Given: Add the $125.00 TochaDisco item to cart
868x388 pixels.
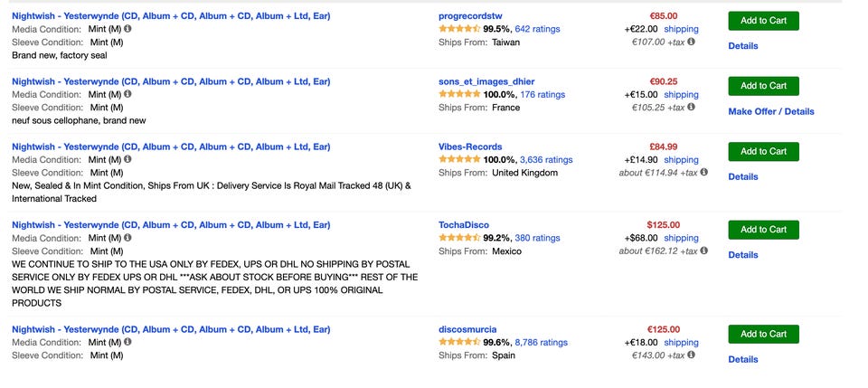Looking at the screenshot, I should click(x=763, y=230).
